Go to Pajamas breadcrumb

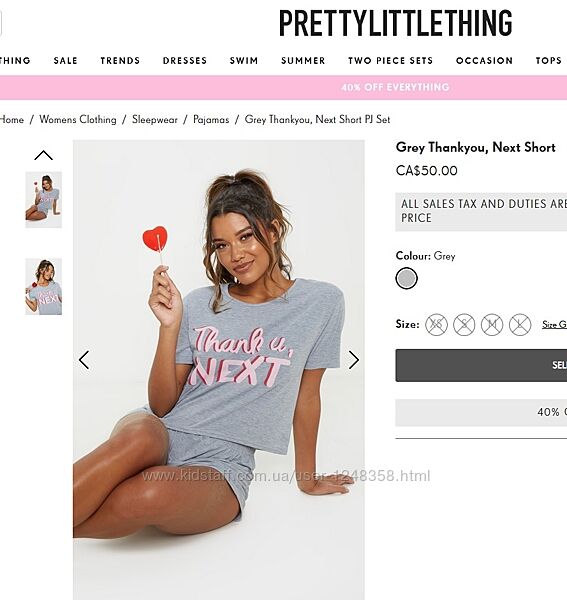[211, 119]
